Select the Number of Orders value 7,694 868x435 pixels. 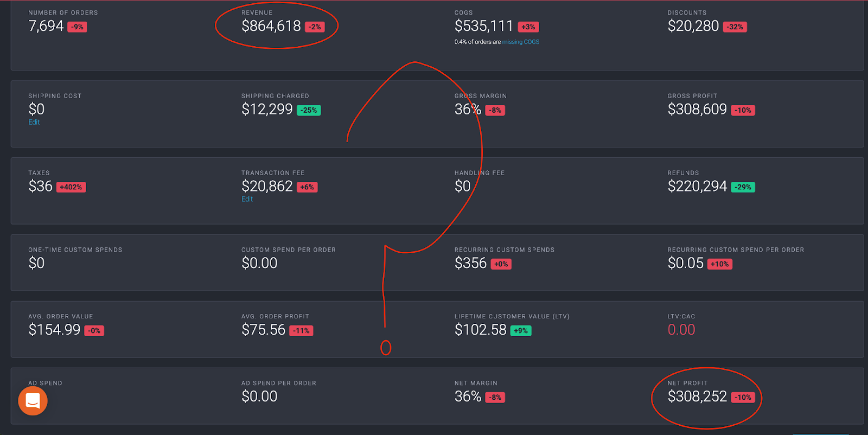[x=46, y=26]
